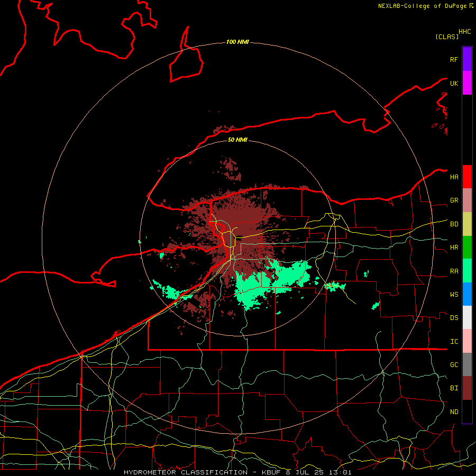476x476 pixels.
Task: Click the RF legend label
Action: point(454,59)
